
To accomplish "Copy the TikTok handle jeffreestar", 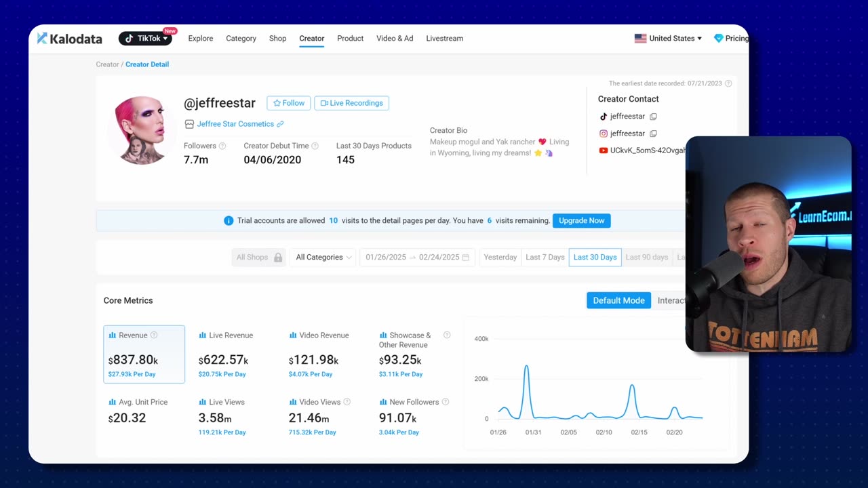I will pos(653,117).
